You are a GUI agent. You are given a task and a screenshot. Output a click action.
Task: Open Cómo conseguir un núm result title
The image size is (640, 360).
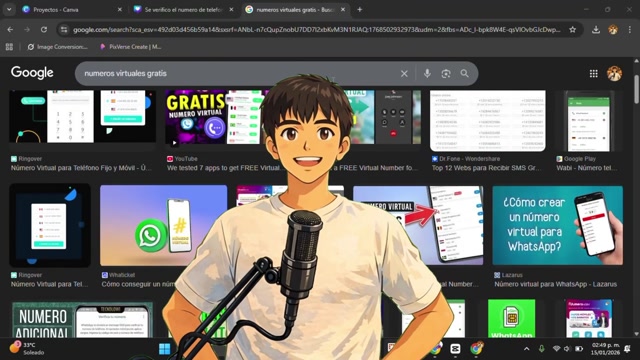point(139,284)
